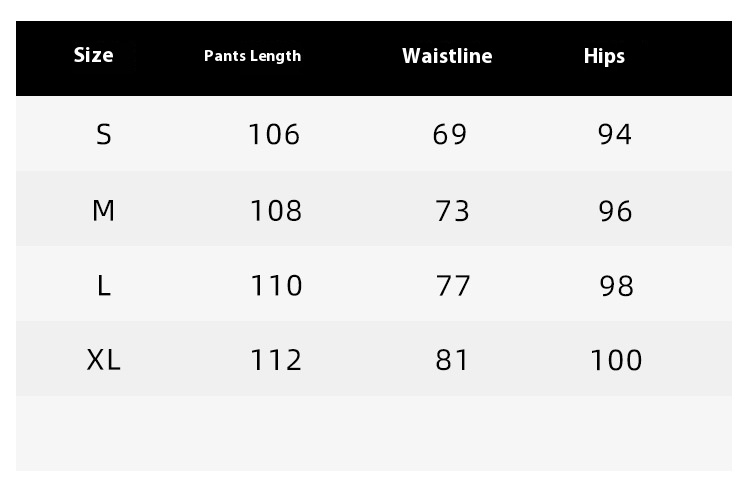Select hips value 98

(617, 286)
